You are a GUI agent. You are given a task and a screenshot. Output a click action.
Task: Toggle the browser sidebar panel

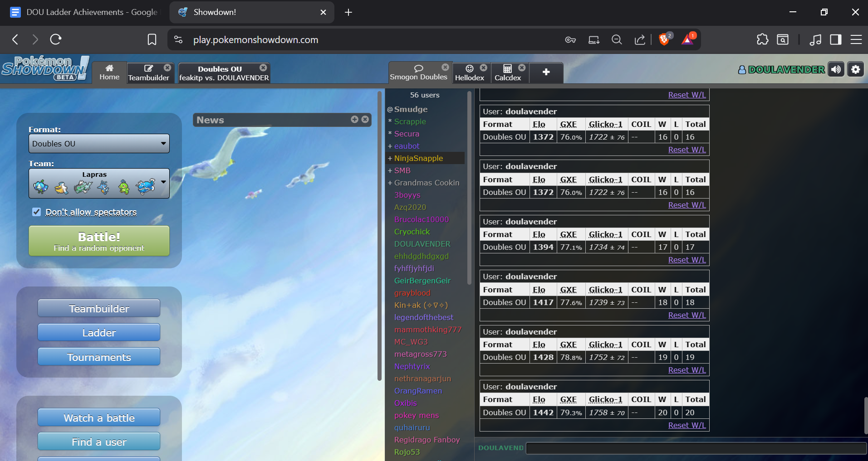[836, 39]
